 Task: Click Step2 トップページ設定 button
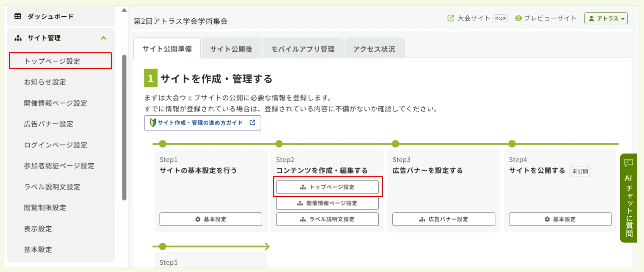pyautogui.click(x=327, y=187)
